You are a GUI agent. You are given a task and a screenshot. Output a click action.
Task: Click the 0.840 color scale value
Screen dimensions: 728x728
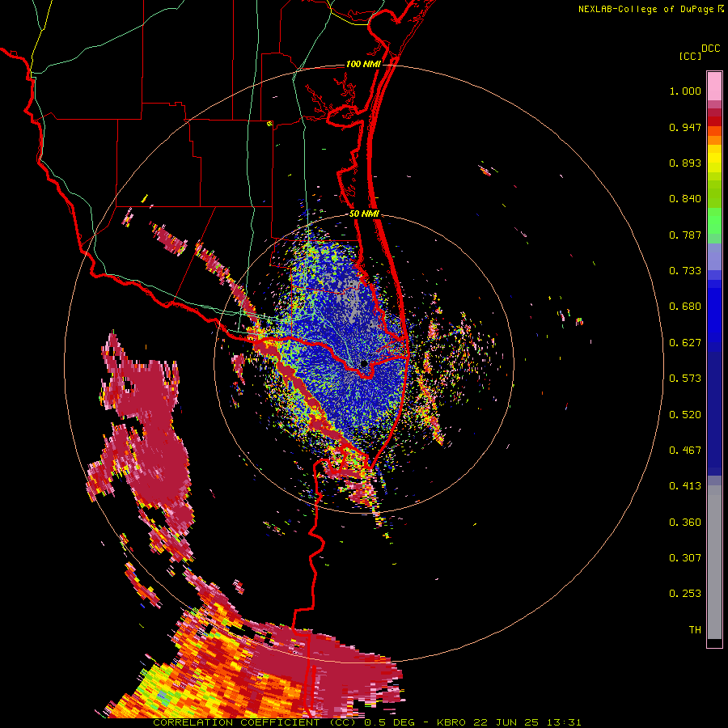[x=685, y=199]
